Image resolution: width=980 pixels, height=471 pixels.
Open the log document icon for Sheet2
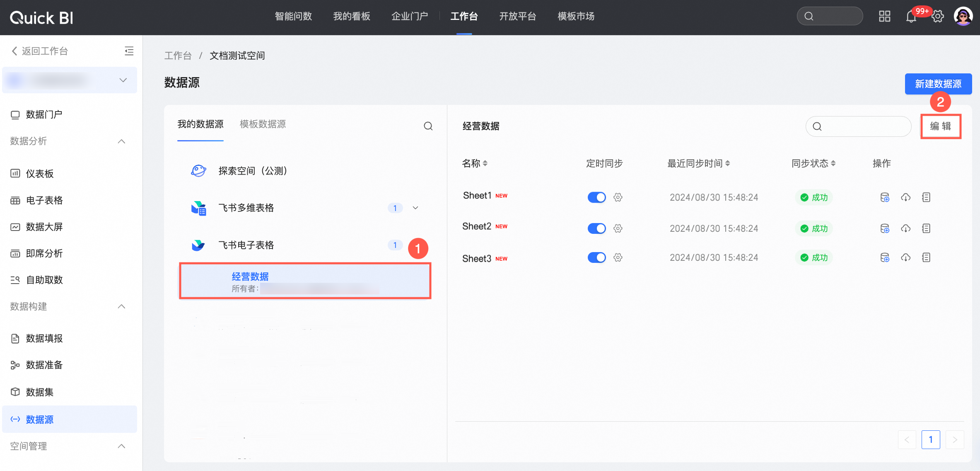click(927, 228)
